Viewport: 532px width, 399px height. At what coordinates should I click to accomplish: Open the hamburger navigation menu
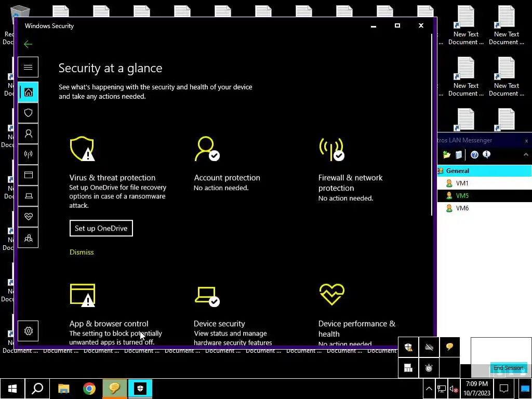point(28,67)
